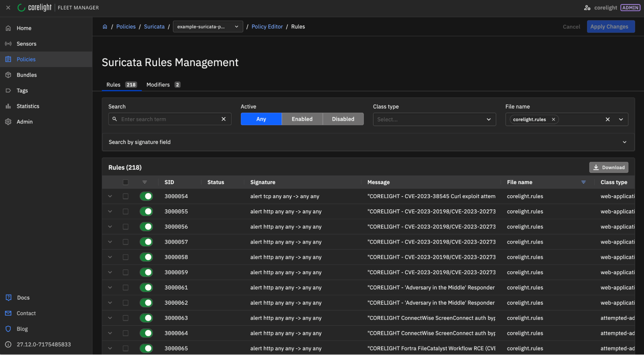This screenshot has height=355, width=644.
Task: Expand Search by signature field section
Action: pos(368,142)
